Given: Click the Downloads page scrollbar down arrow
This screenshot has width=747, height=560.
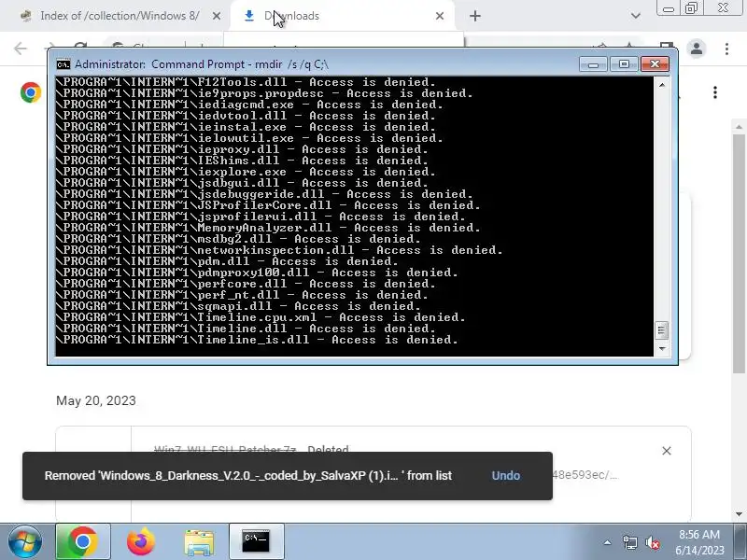Looking at the screenshot, I should (x=739, y=514).
